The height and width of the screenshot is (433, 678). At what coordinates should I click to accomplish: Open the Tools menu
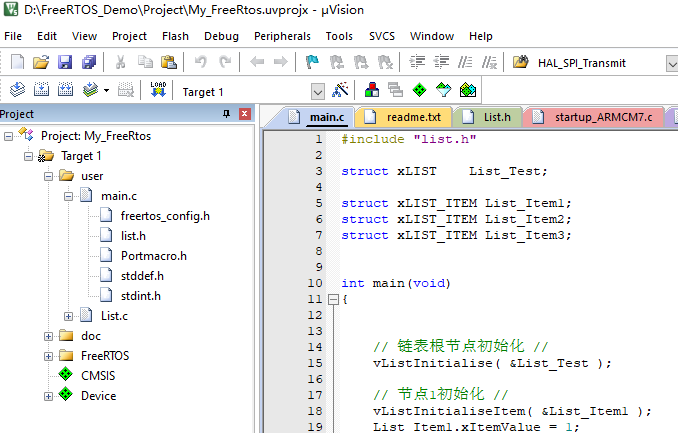coord(339,36)
